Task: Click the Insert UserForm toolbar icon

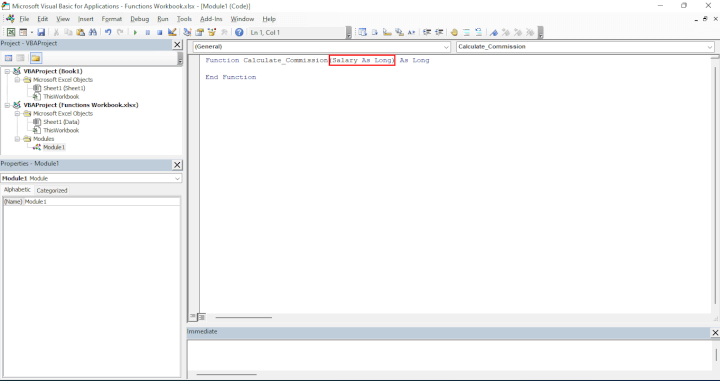Action: (x=22, y=32)
